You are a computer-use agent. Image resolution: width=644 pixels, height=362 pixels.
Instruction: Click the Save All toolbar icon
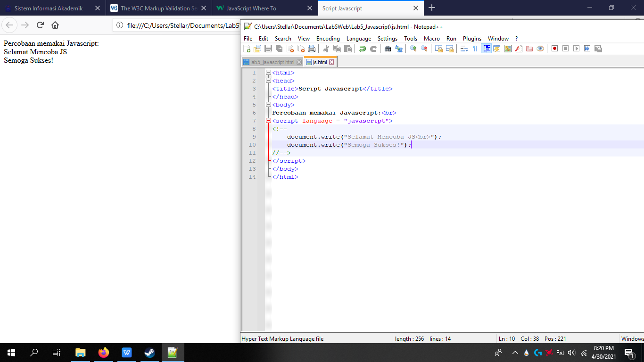point(279,49)
